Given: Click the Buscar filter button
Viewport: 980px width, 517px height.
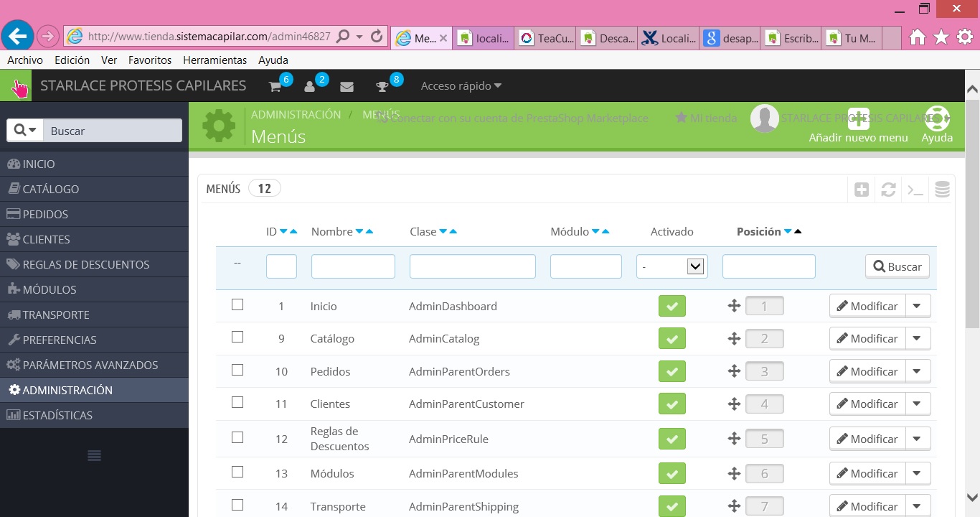Looking at the screenshot, I should [897, 266].
